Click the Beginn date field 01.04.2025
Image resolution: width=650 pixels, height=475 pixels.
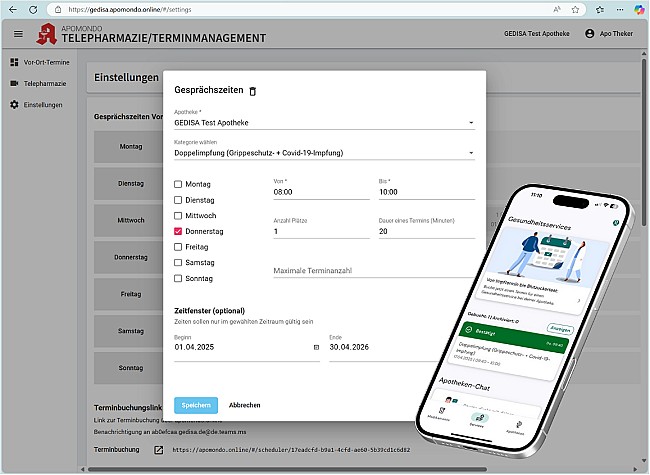click(x=247, y=347)
